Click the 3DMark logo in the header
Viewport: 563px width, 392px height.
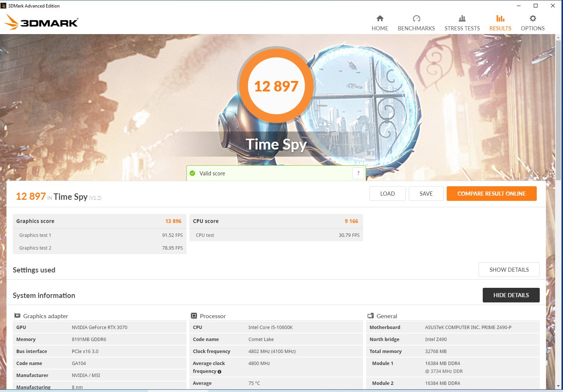(x=41, y=22)
